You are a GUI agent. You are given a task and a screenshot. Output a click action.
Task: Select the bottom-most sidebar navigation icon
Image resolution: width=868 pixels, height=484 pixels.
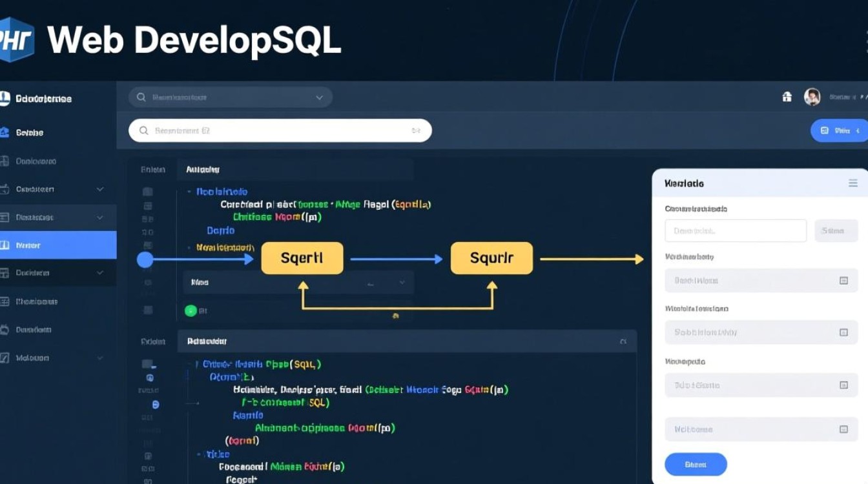coord(8,358)
